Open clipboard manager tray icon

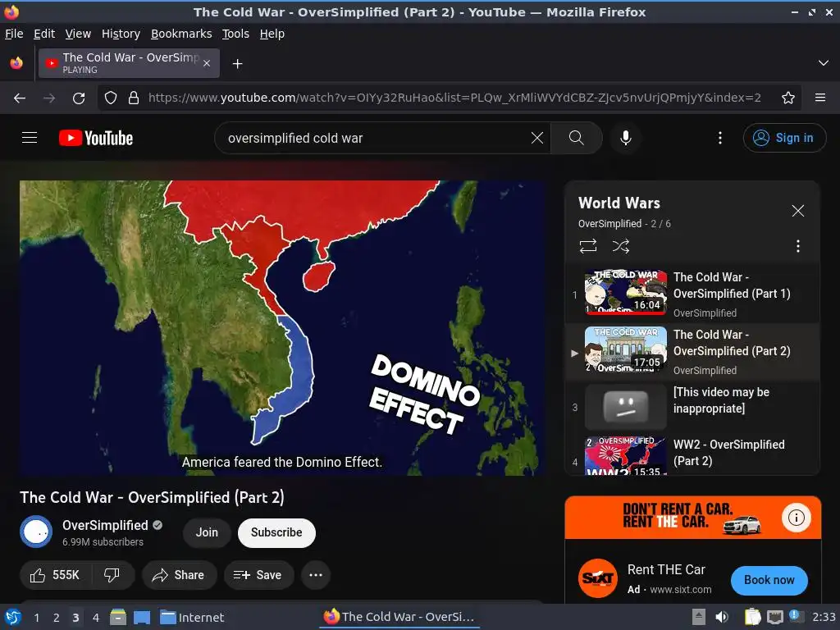(752, 617)
